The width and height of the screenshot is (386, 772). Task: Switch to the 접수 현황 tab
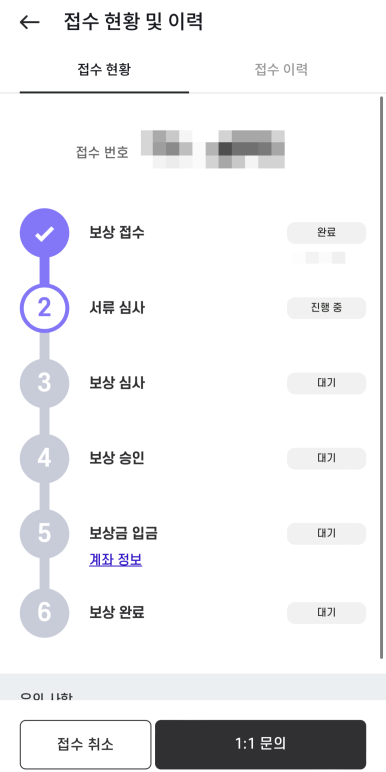pos(104,69)
